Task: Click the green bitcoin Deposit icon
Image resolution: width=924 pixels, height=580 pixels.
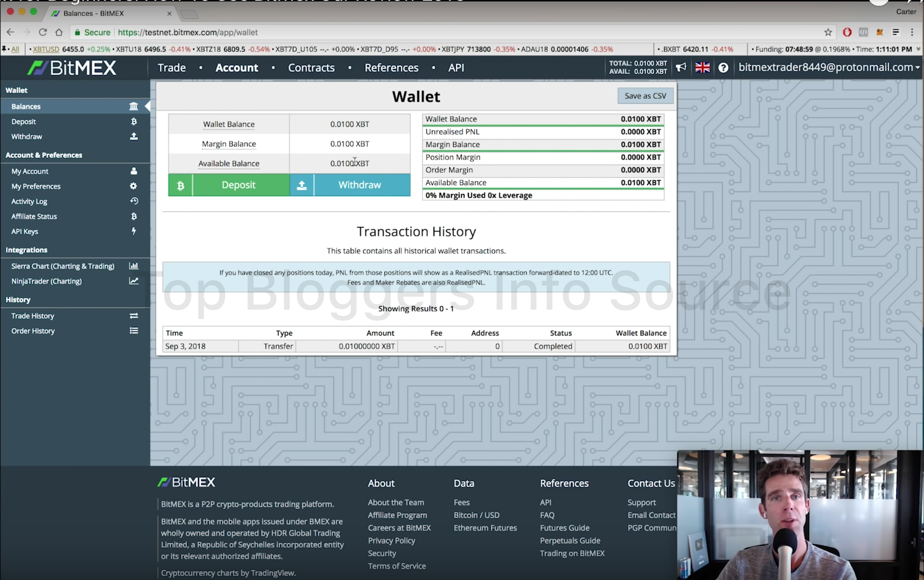Action: (180, 185)
